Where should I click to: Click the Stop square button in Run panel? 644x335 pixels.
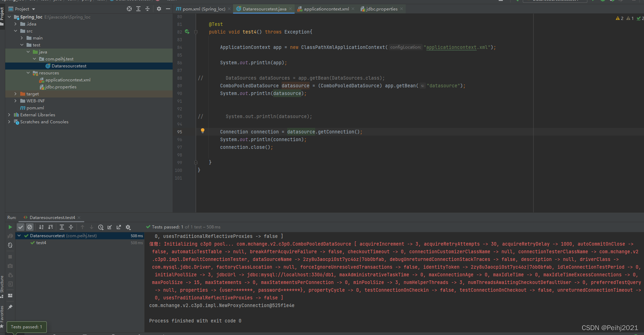click(10, 257)
